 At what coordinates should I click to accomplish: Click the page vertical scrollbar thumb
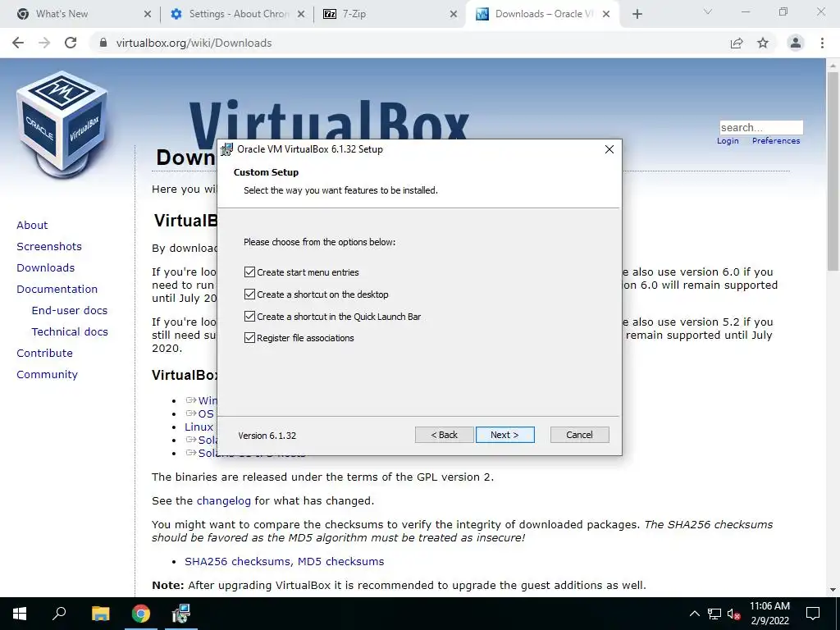click(833, 171)
